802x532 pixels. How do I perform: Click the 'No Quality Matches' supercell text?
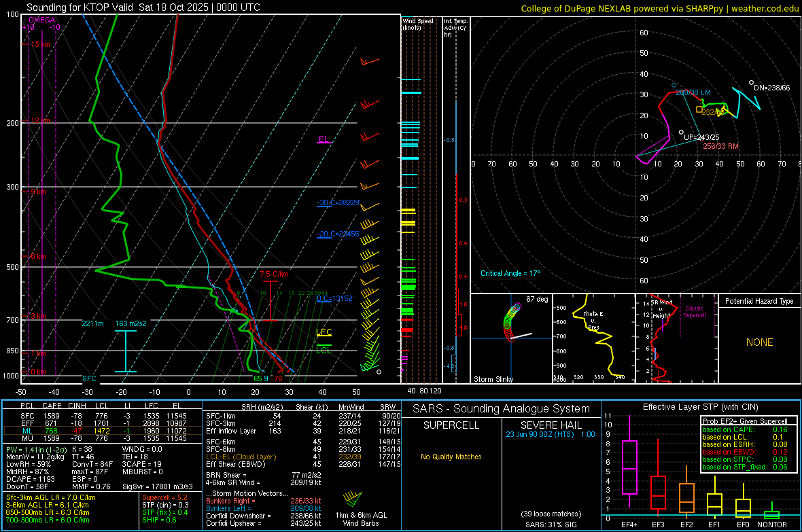pos(451,457)
